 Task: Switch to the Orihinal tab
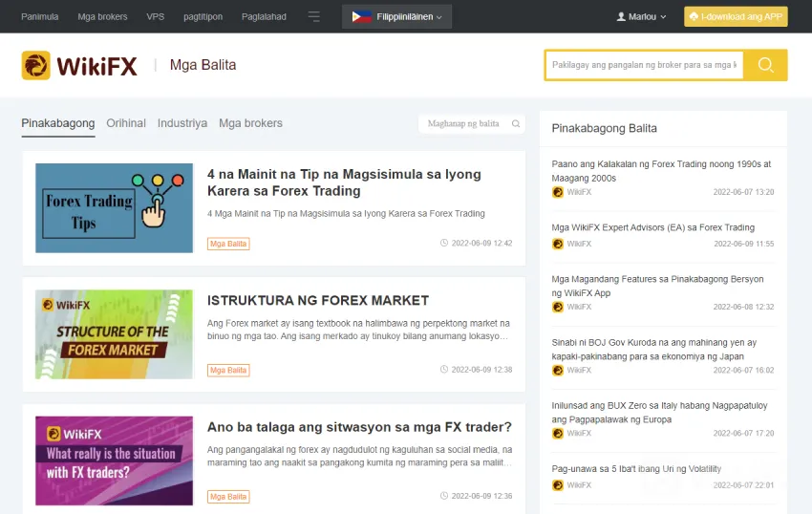(126, 123)
